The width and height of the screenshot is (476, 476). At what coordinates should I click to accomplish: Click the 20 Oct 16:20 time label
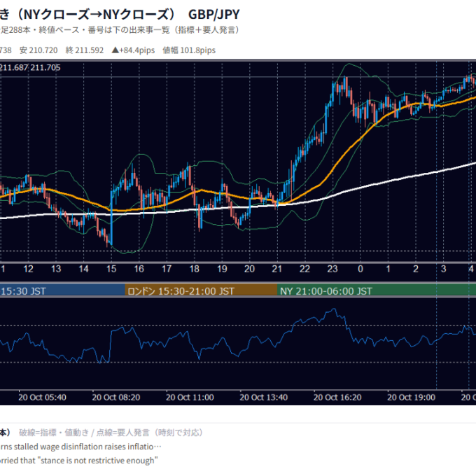pyautogui.click(x=337, y=398)
